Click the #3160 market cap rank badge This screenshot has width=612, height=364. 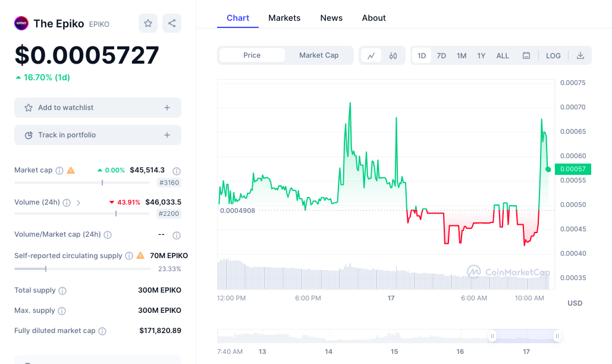point(169,183)
